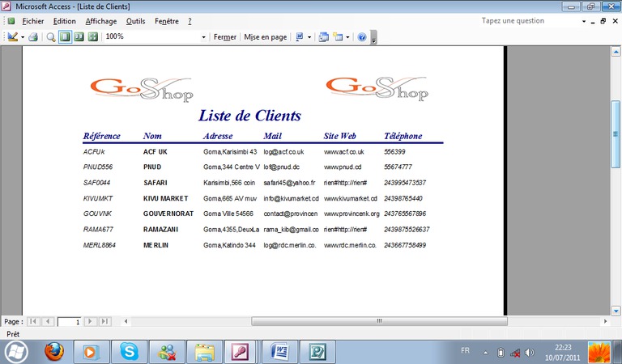Click the left GoShop logo

142,89
